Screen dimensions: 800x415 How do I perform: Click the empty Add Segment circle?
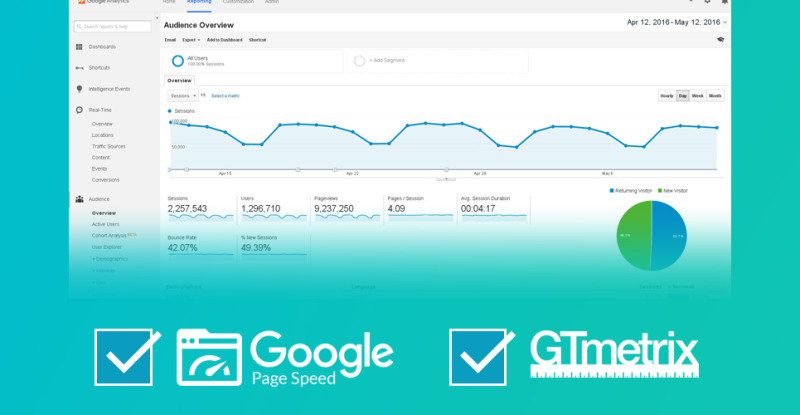click(359, 61)
